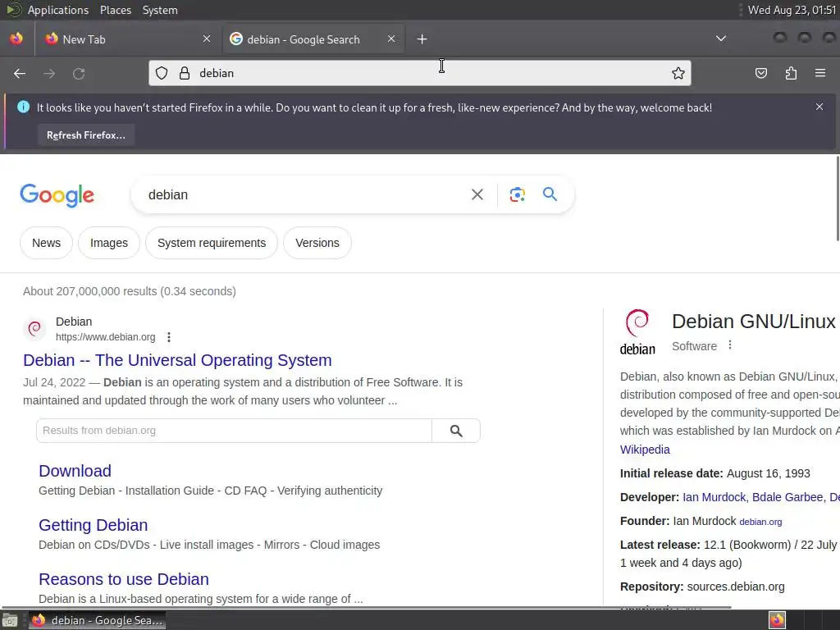Click the show desktop icon in bottom panel
The image size is (840, 630).
click(10, 620)
